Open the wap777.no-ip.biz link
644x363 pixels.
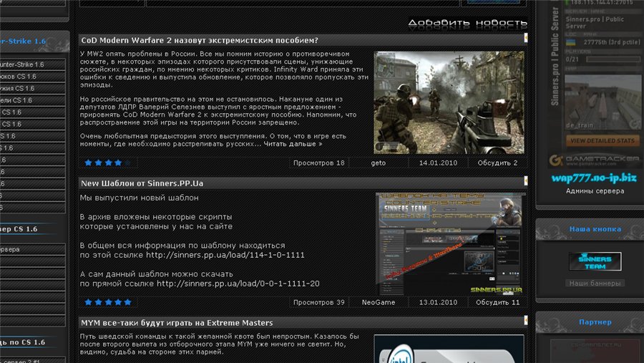[x=594, y=178]
